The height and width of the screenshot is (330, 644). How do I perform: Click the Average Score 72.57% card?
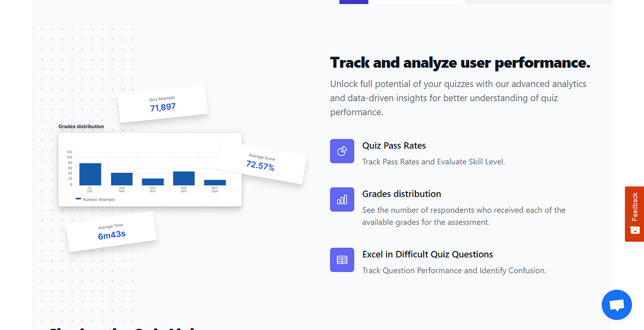261,162
